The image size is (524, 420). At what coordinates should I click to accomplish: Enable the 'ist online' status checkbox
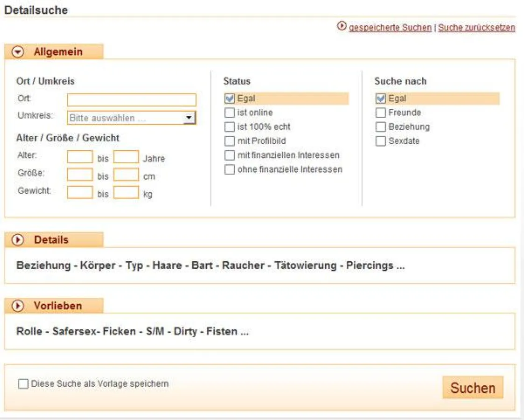tap(230, 113)
